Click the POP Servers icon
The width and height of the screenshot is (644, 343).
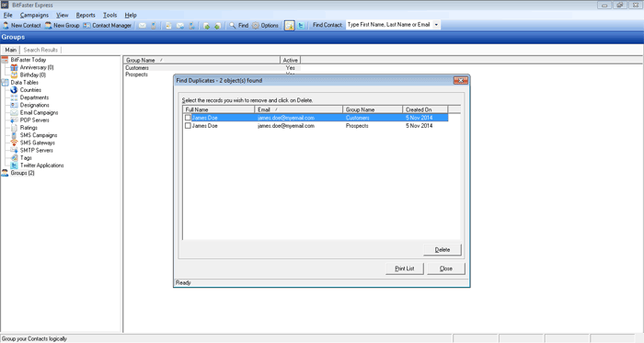(14, 120)
